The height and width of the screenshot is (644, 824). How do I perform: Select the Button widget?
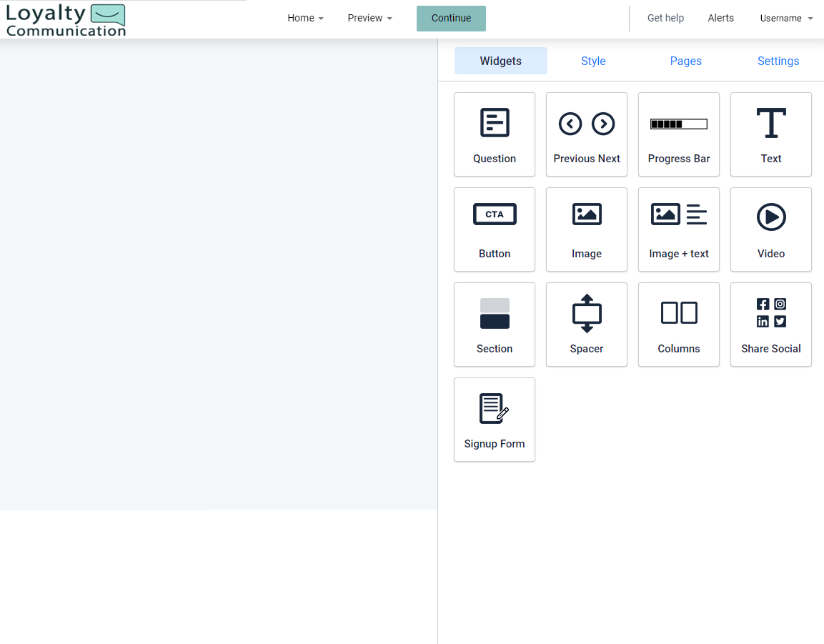(494, 229)
